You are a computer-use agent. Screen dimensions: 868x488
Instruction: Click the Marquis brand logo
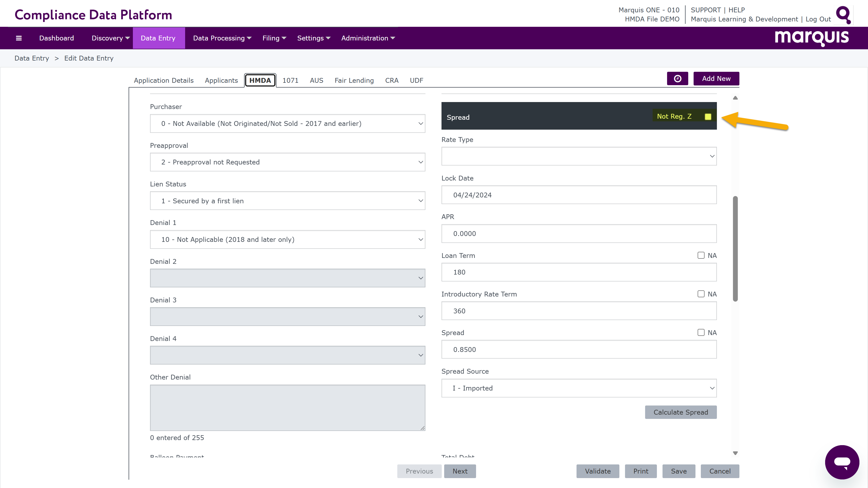pyautogui.click(x=811, y=37)
